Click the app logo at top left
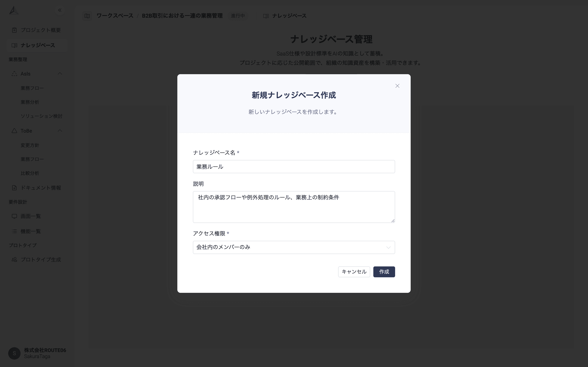The image size is (588, 367). click(14, 10)
